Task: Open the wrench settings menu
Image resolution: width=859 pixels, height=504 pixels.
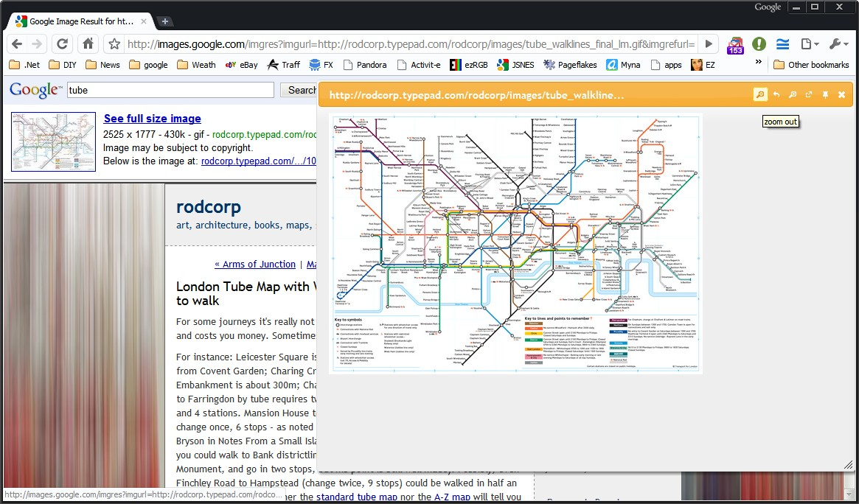Action: 839,43
